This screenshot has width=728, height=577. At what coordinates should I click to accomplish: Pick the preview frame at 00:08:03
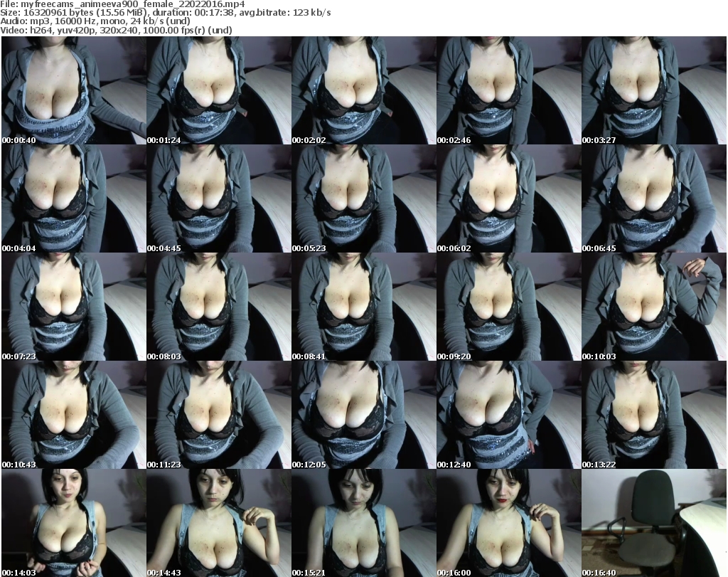coord(219,307)
